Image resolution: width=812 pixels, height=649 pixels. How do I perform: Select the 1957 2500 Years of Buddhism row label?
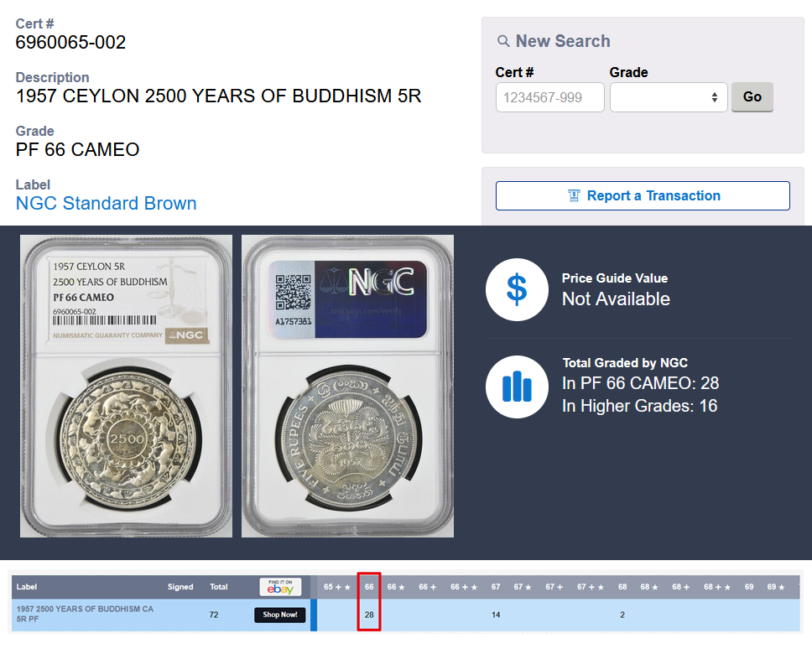click(x=84, y=615)
